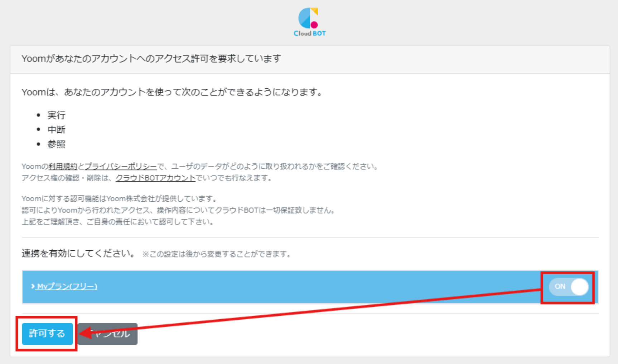The width and height of the screenshot is (618, 364).
Task: Click the 許可する button
Action: point(47,334)
